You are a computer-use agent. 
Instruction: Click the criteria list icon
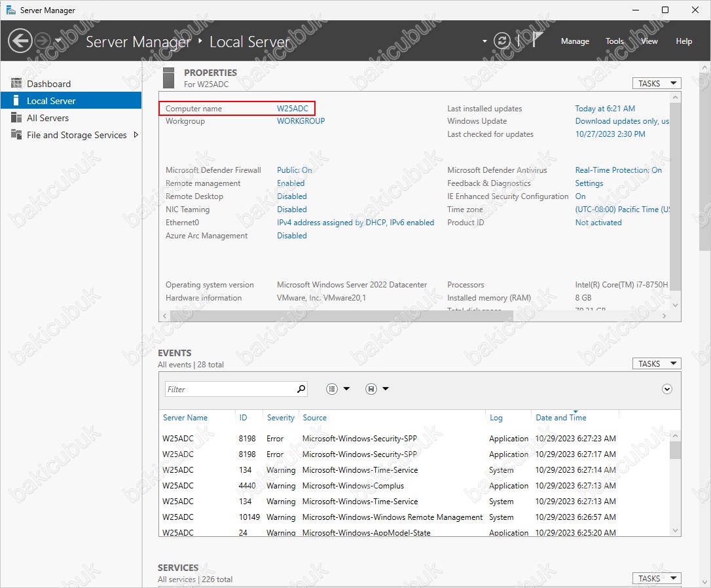click(332, 389)
